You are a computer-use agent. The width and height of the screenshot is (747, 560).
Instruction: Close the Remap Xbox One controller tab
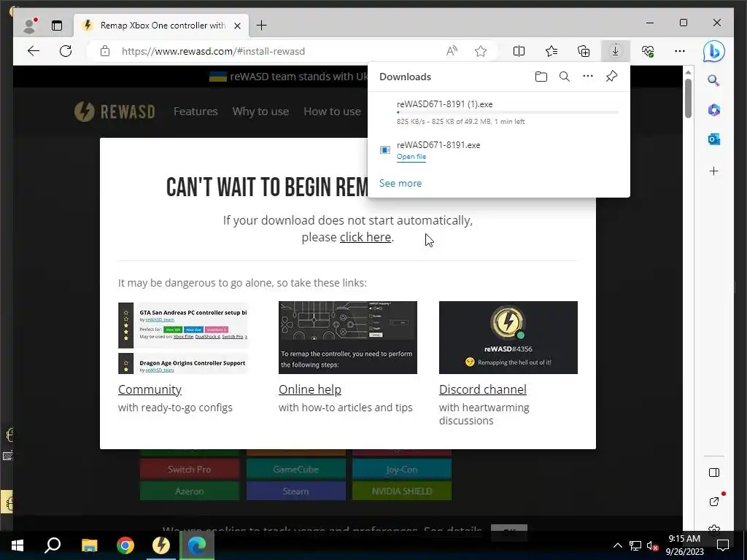click(x=237, y=26)
